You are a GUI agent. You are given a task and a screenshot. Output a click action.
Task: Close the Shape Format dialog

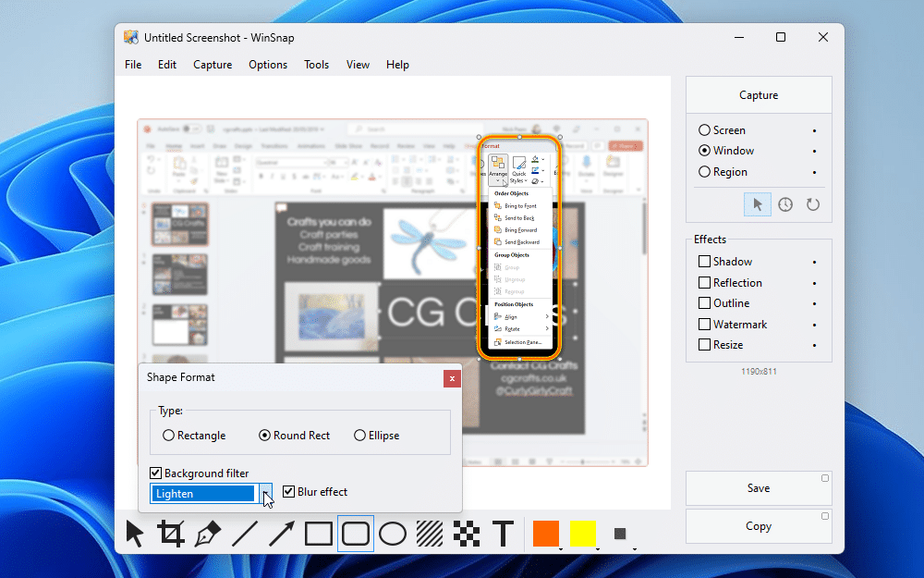click(x=452, y=378)
